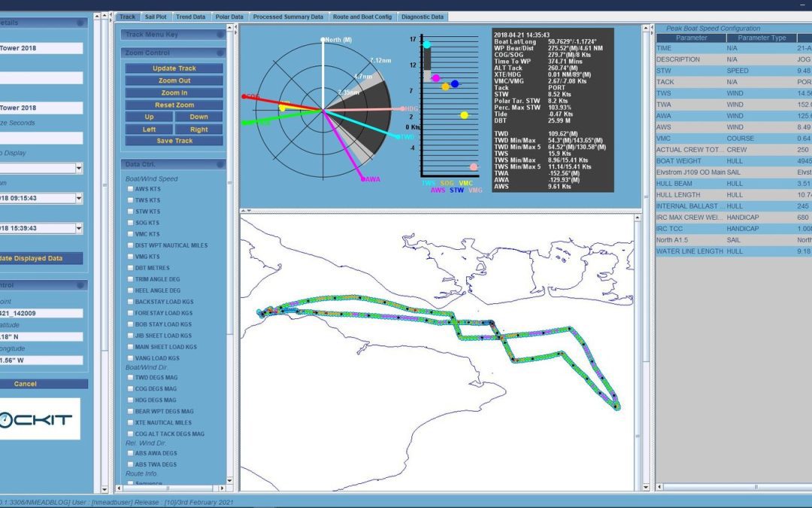The width and height of the screenshot is (812, 508).
Task: Click the Save Track button
Action: (x=174, y=141)
